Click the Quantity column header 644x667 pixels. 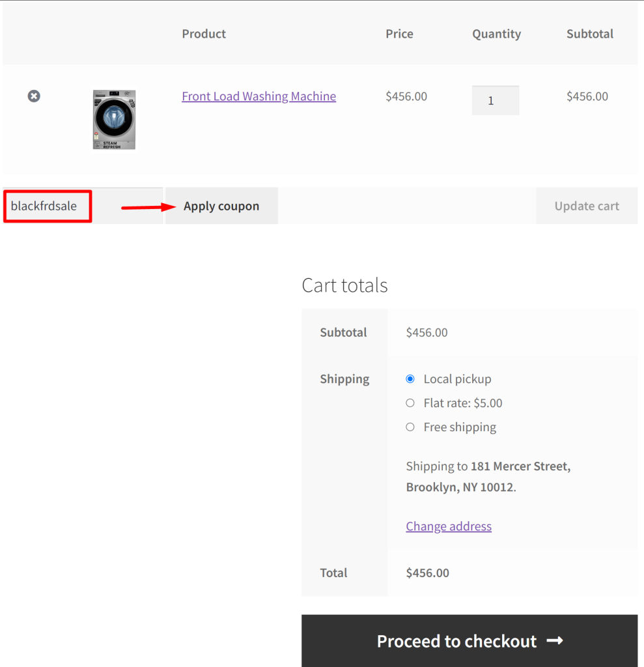point(496,34)
